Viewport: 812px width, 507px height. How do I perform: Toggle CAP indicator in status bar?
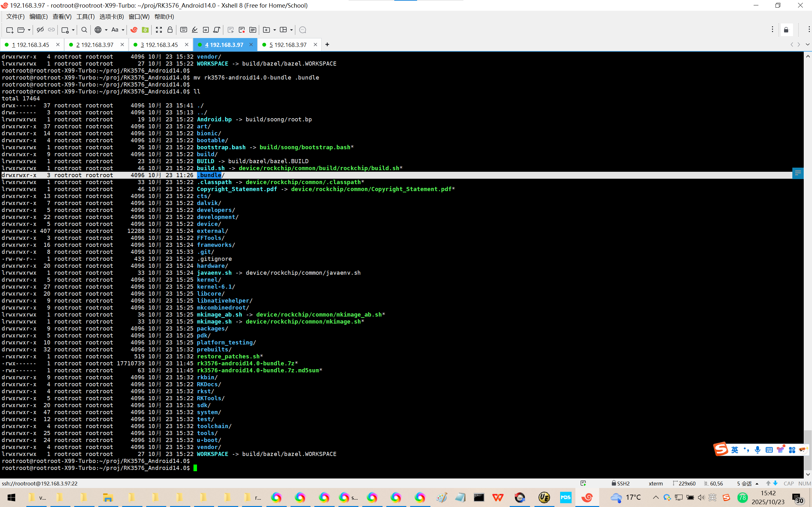point(789,484)
